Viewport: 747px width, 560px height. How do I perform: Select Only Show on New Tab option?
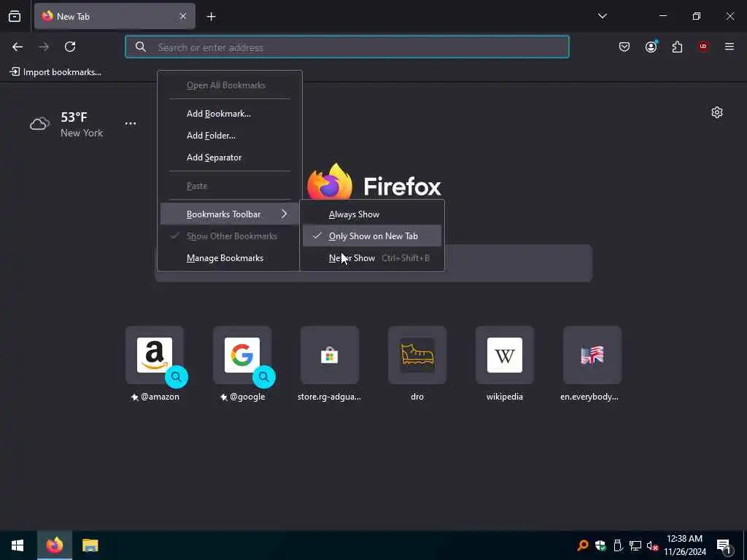372,236
